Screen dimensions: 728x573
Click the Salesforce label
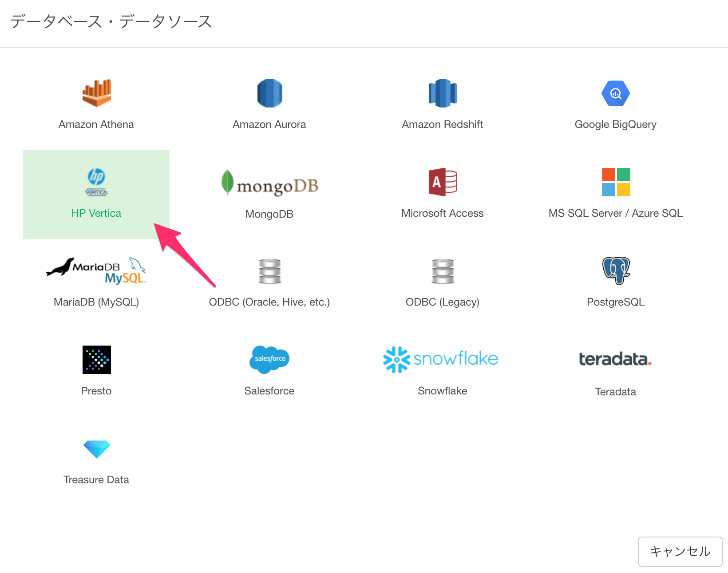coord(269,391)
